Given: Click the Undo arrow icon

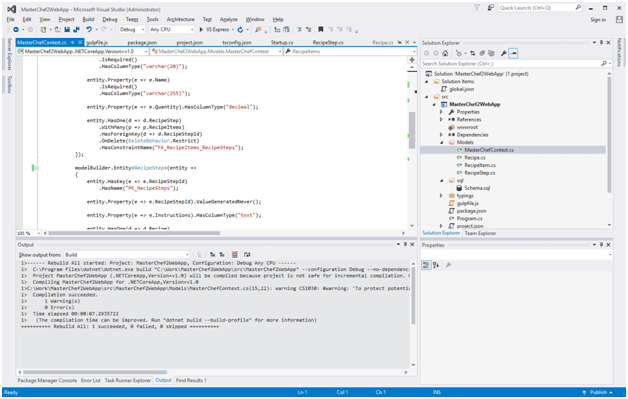Looking at the screenshot, I should (x=89, y=30).
